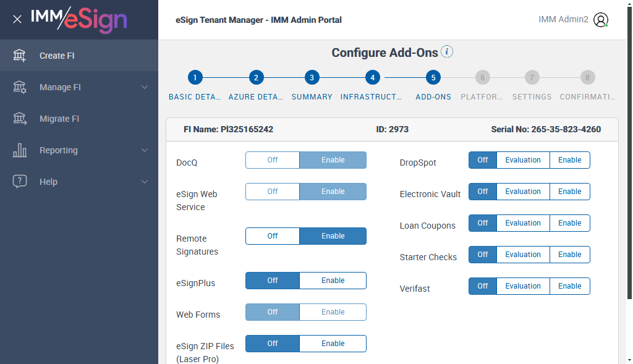Set Loan Coupons to Off
The width and height of the screenshot is (633, 364).
coord(483,222)
